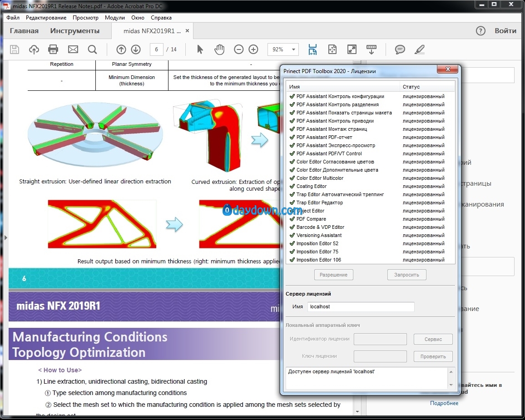Click the license server name field
Screen dimensions: 525x420
361,306
